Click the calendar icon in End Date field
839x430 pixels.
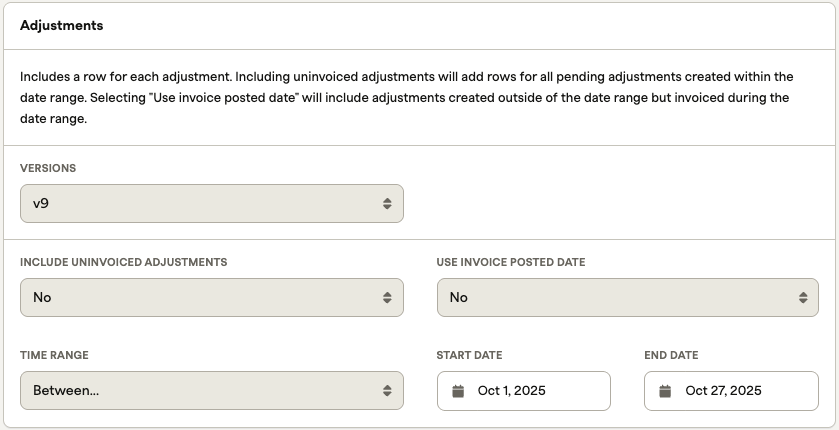click(x=665, y=391)
